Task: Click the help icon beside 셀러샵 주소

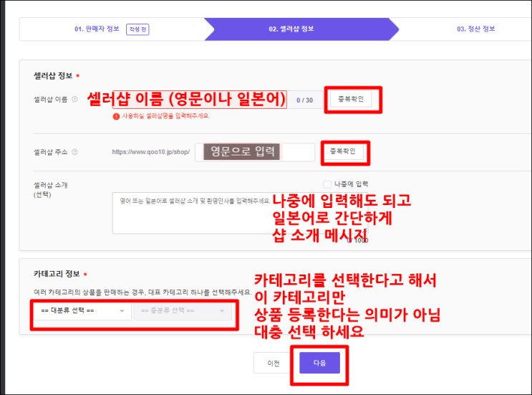Action: [x=74, y=152]
